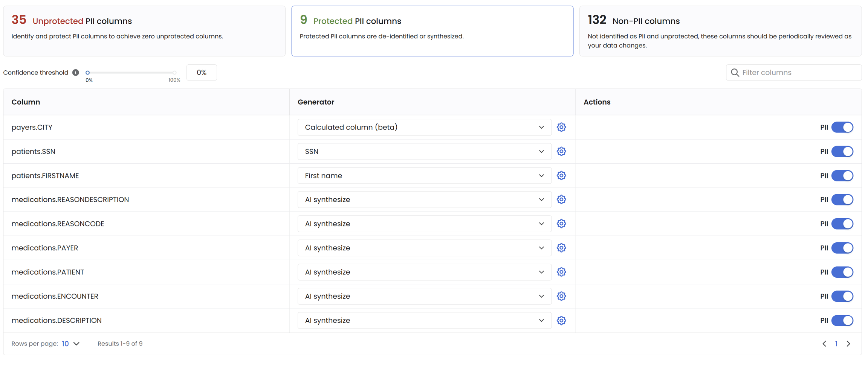Screen dimensions: 868x368
Task: Open settings gear for medications.ENCOUNTER row
Action: point(561,296)
